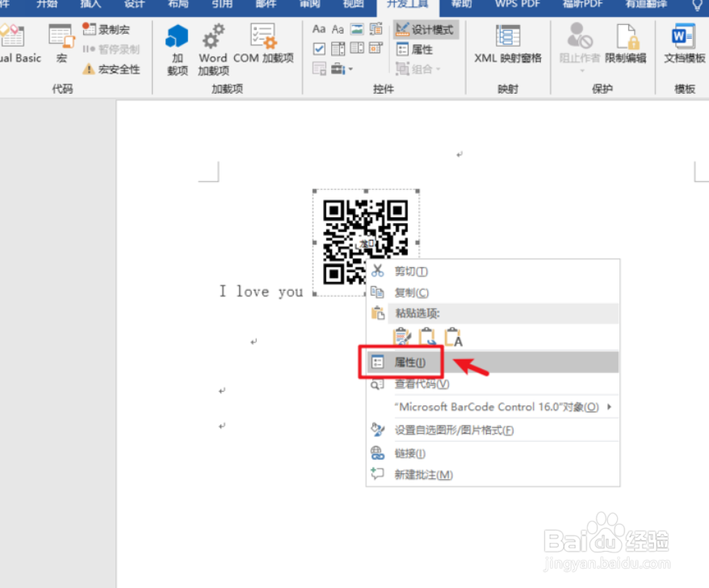The image size is (709, 588).
Task: Choose 新建批注(M) new comment
Action: (493, 474)
